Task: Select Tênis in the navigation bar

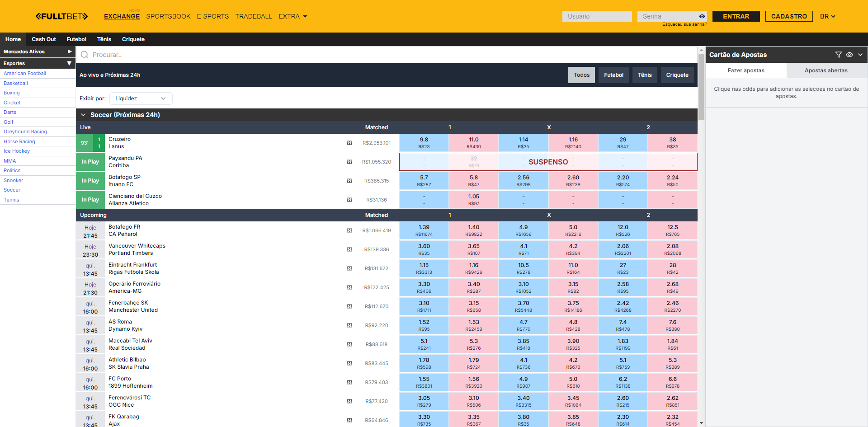Action: 104,39
